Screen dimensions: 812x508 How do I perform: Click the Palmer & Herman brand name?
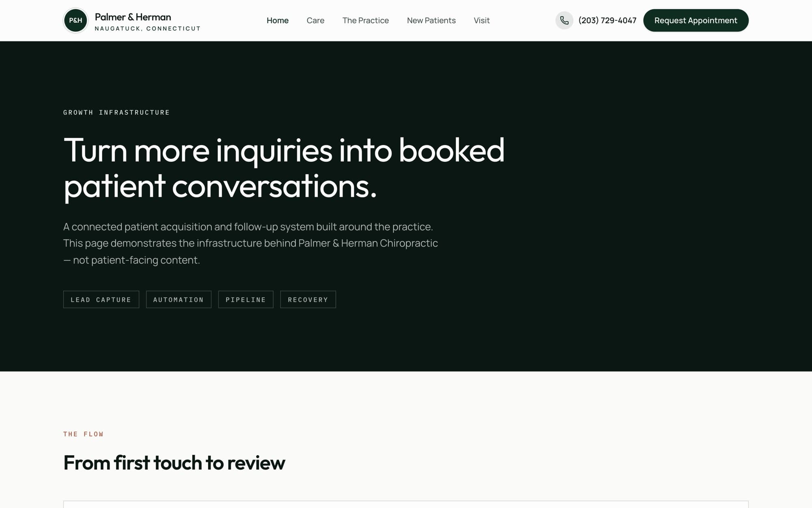coord(133,17)
